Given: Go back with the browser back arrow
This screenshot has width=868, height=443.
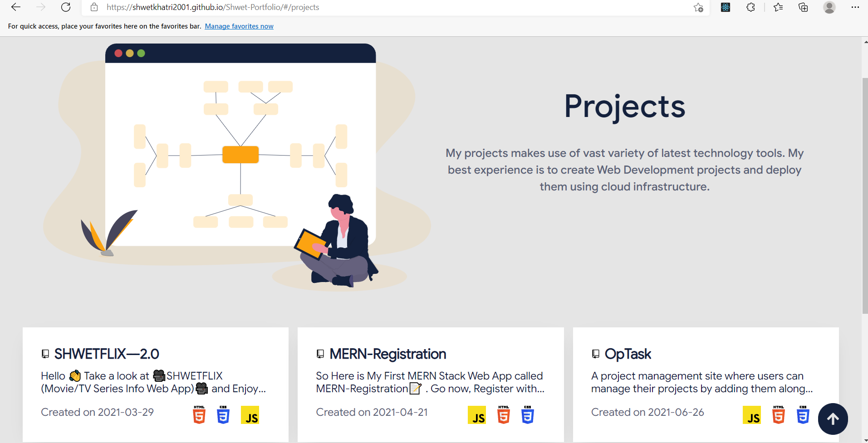Looking at the screenshot, I should point(16,7).
